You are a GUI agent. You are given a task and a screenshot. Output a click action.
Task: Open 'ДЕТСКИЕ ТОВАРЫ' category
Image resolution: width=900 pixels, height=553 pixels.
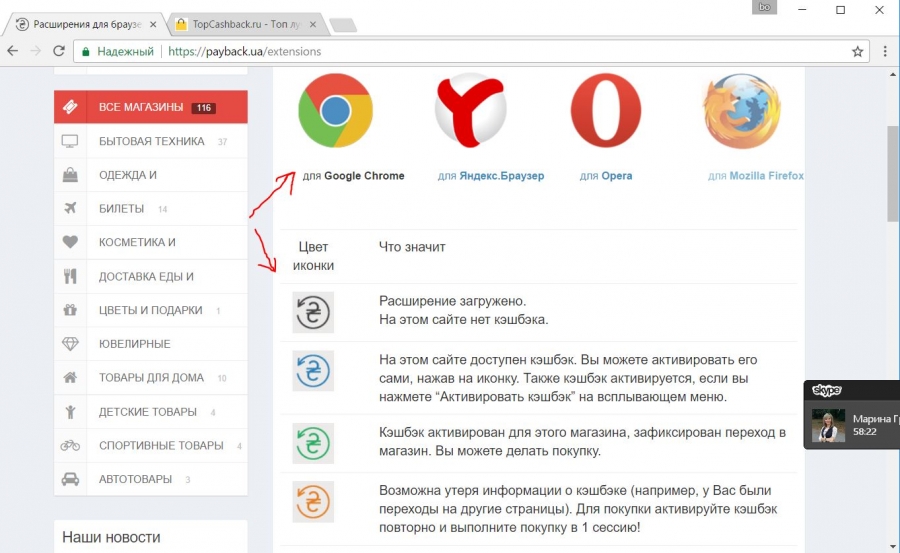151,412
